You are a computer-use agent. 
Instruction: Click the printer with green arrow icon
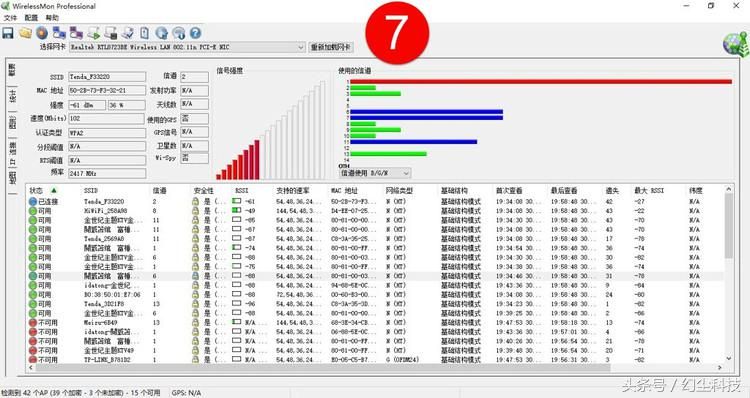(94, 33)
